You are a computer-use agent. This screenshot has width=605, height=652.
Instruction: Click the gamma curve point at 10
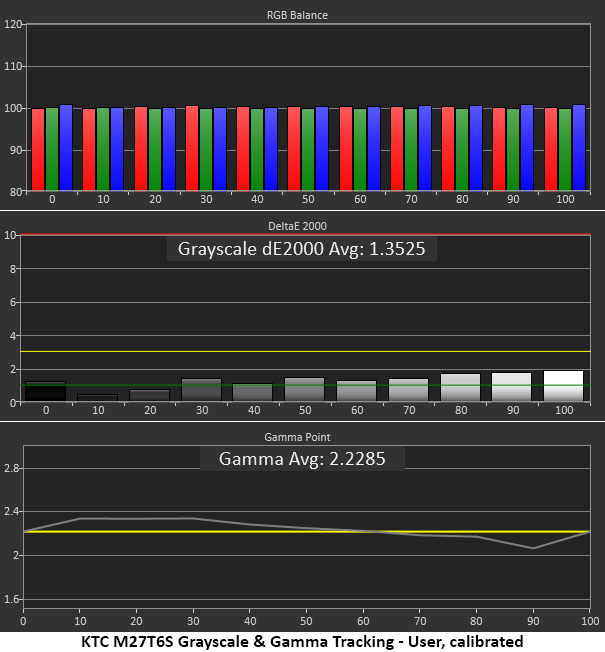click(80, 519)
